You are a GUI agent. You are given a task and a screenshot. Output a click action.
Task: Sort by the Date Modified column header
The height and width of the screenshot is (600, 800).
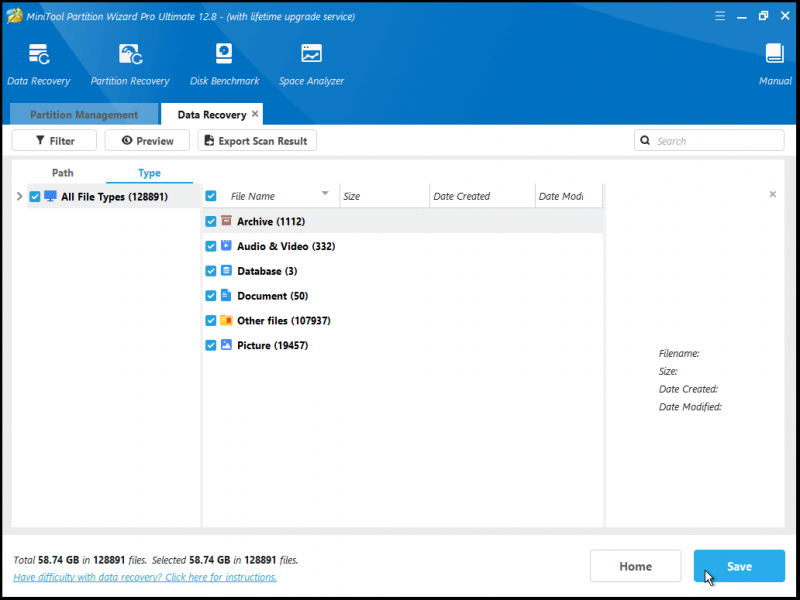click(568, 196)
